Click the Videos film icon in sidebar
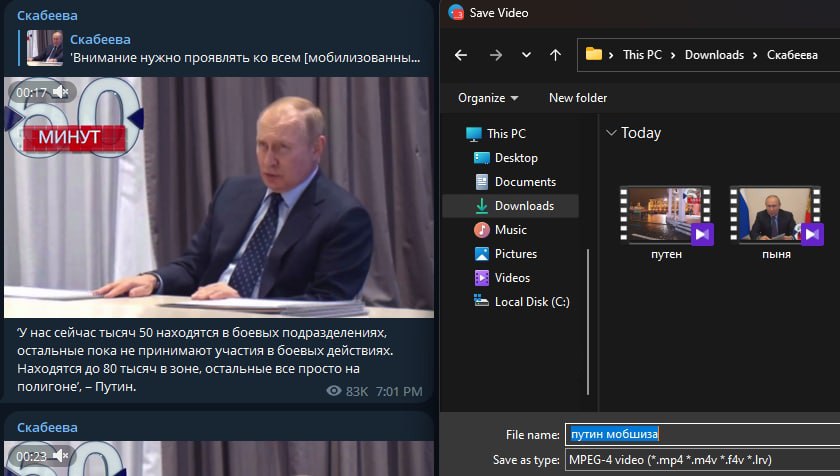Image resolution: width=840 pixels, height=476 pixels. point(482,278)
